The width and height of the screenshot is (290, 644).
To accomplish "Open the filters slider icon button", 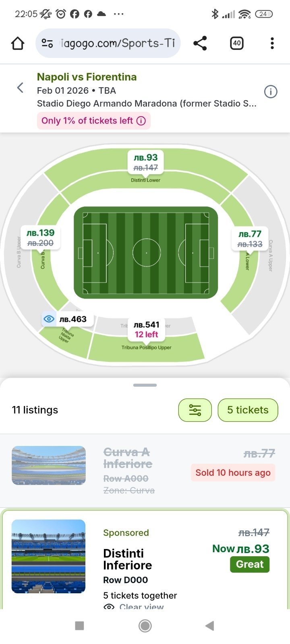I will coord(195,410).
